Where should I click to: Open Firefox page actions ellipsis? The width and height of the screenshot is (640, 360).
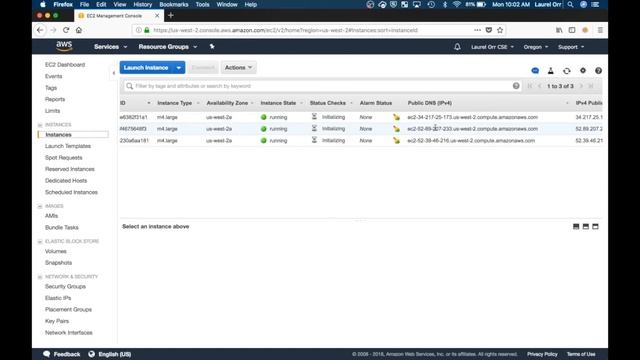pos(477,30)
